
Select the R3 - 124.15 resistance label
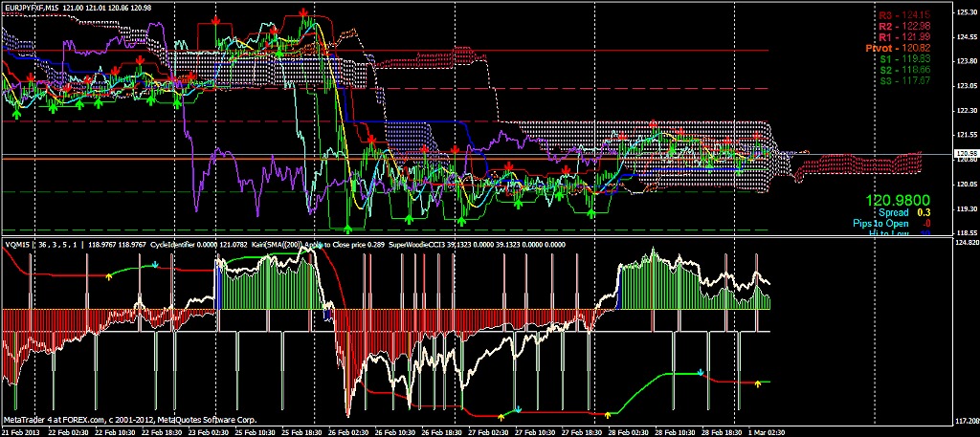coord(904,14)
